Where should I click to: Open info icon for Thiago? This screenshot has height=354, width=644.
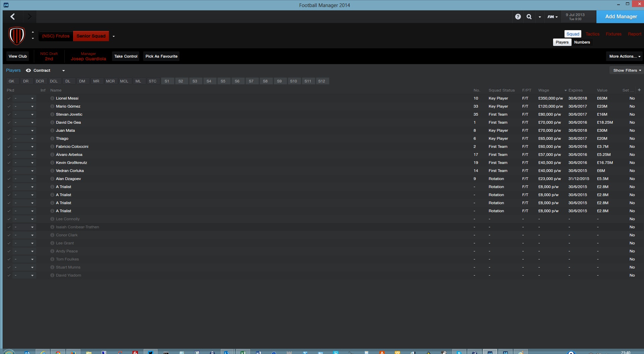coord(52,138)
